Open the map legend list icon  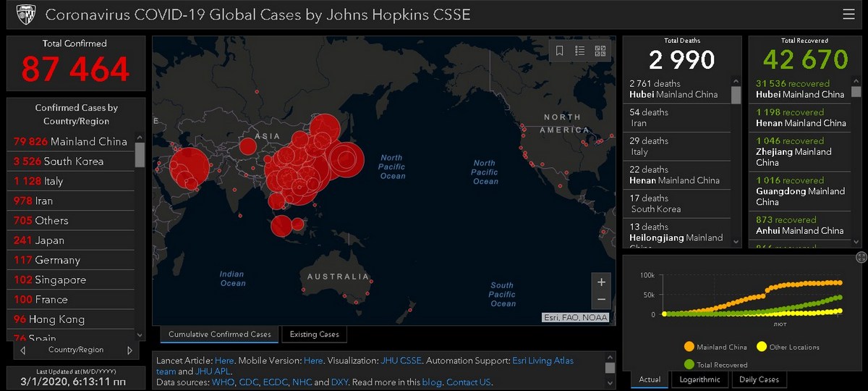pyautogui.click(x=580, y=51)
